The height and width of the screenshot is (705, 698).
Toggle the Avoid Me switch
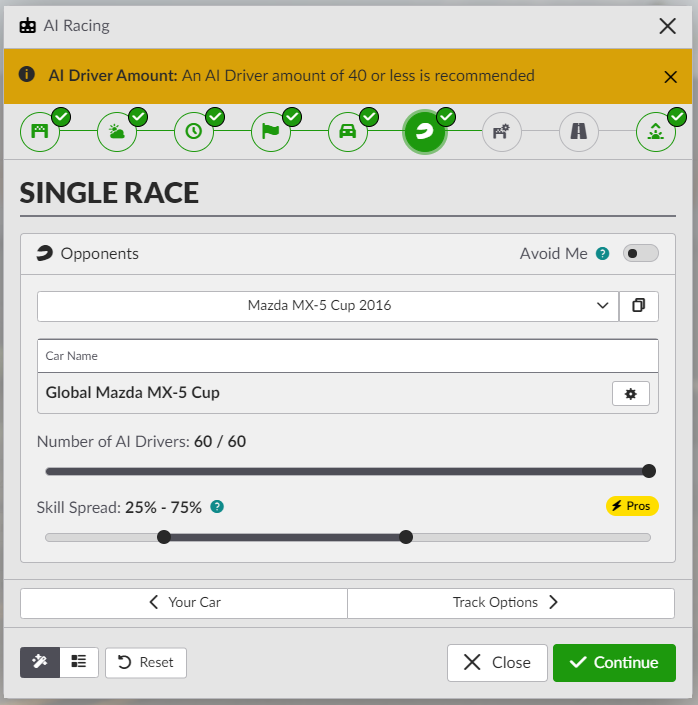(x=640, y=254)
